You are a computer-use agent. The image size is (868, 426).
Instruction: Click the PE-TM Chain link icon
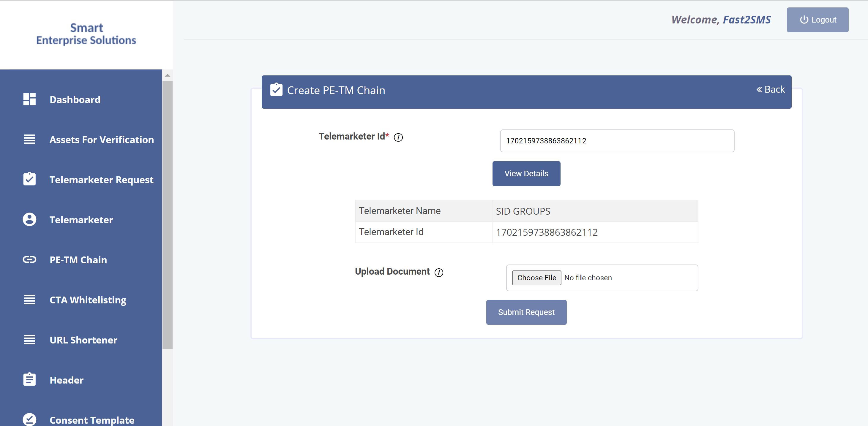(29, 260)
